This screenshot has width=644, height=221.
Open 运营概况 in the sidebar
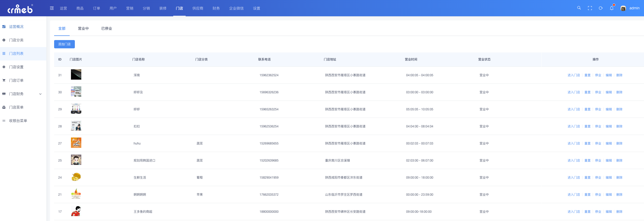(16, 27)
